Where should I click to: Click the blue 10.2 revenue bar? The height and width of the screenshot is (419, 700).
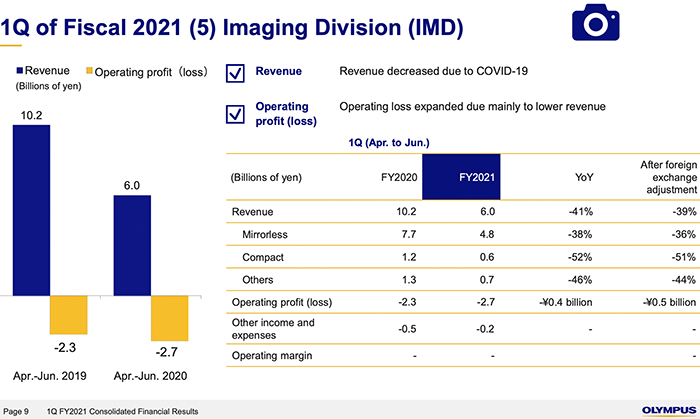tap(31, 210)
